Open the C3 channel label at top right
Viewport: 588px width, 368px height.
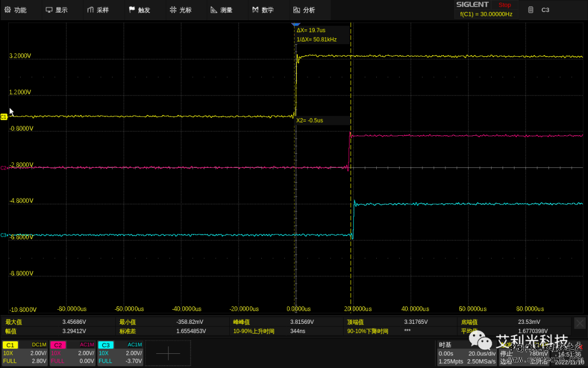click(544, 10)
